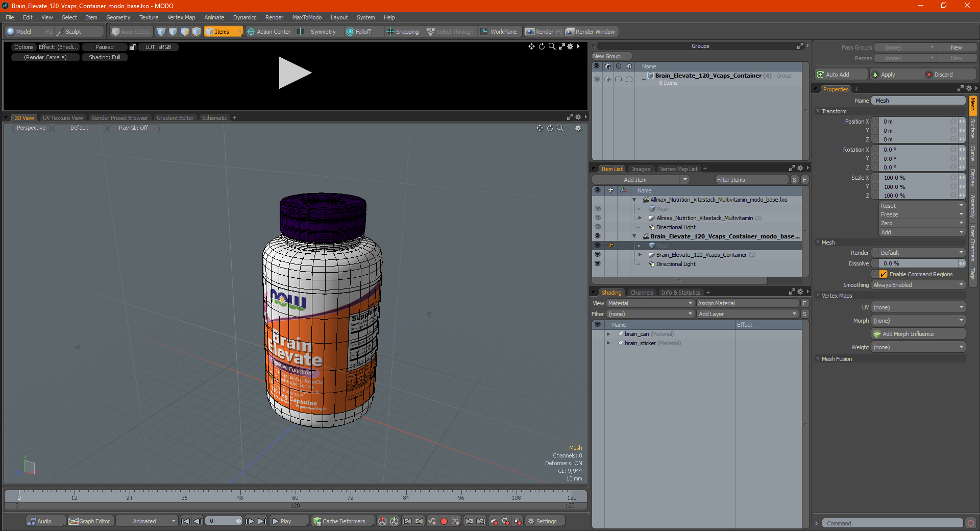Click Assign Material button
Image resolution: width=980 pixels, height=531 pixels.
(x=748, y=303)
